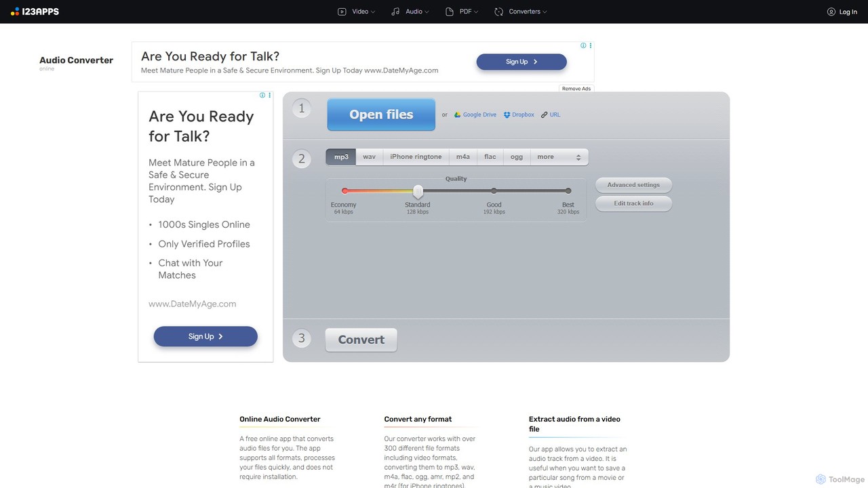Set quality to Good 192 kbps point
This screenshot has height=488, width=868.
(x=494, y=191)
